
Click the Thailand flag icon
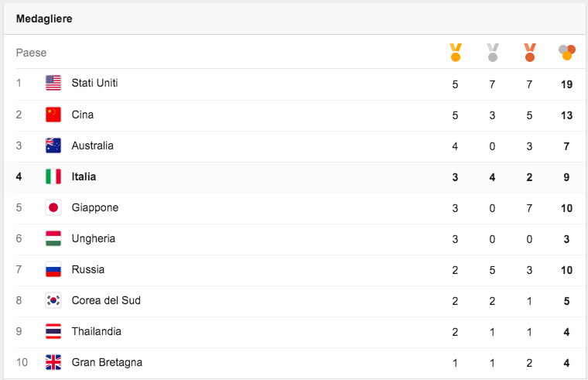[53, 331]
